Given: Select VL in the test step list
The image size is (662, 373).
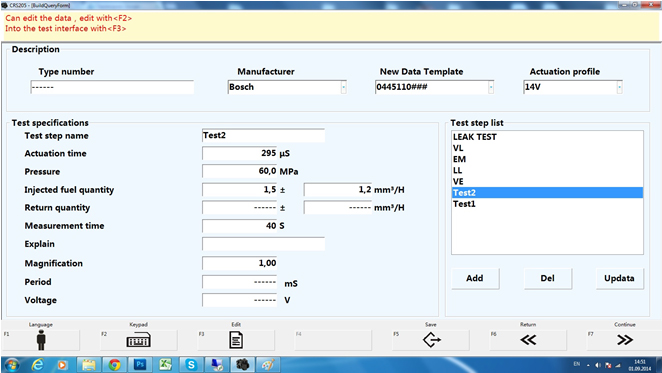Looking at the screenshot, I should click(x=547, y=148).
